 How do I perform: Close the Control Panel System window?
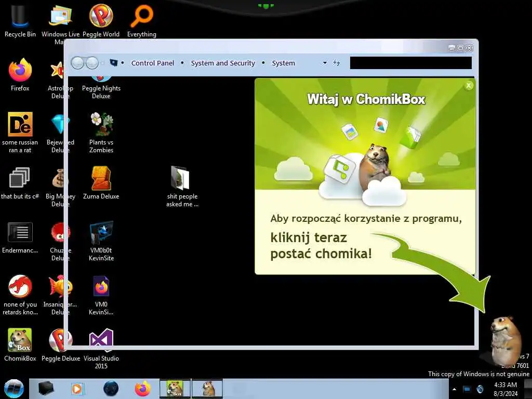pyautogui.click(x=469, y=48)
